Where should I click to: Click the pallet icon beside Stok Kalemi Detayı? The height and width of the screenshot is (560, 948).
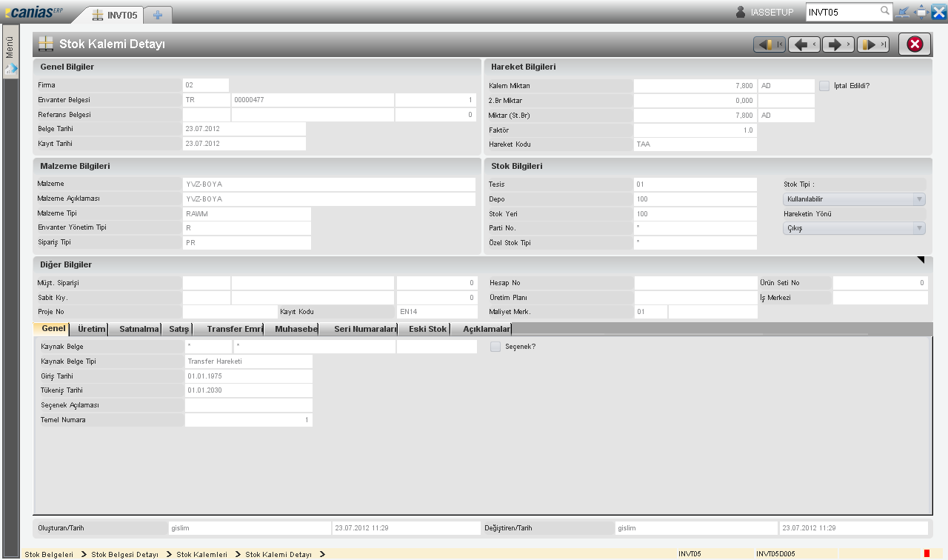coord(46,44)
